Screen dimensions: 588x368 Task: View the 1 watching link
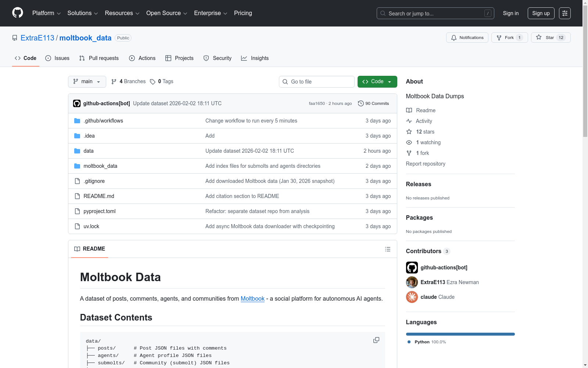(x=423, y=142)
